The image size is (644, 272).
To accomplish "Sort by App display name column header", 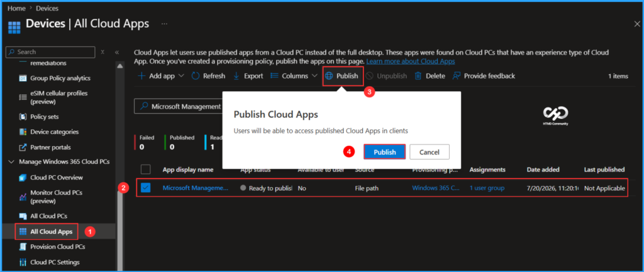I will tap(188, 170).
